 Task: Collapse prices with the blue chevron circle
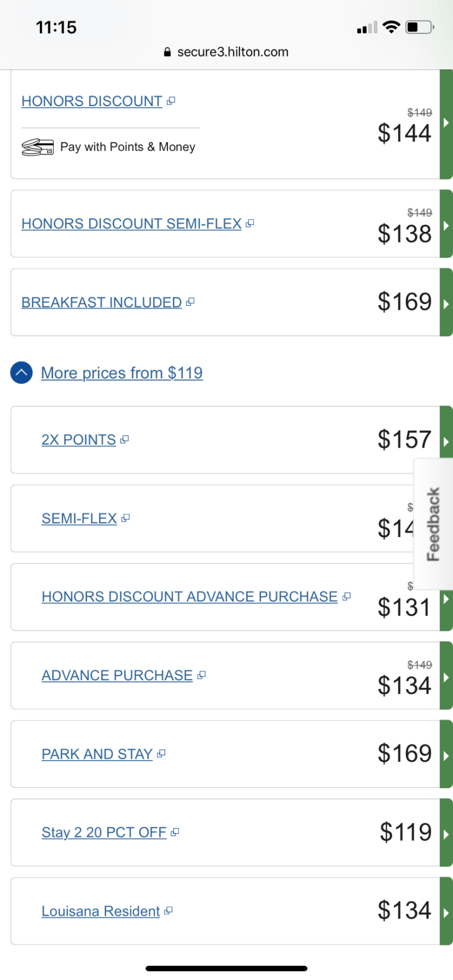pos(21,373)
